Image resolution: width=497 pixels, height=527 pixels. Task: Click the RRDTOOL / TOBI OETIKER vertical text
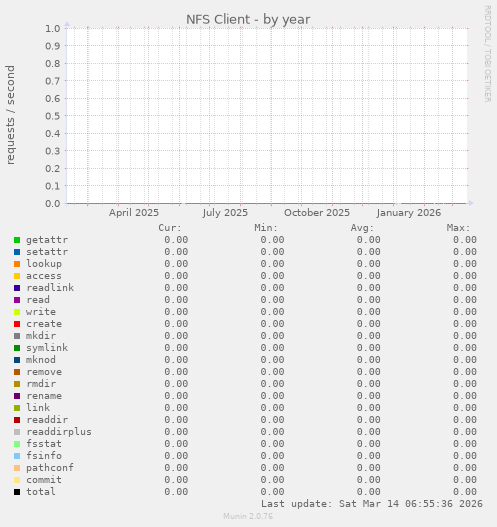pyautogui.click(x=487, y=54)
